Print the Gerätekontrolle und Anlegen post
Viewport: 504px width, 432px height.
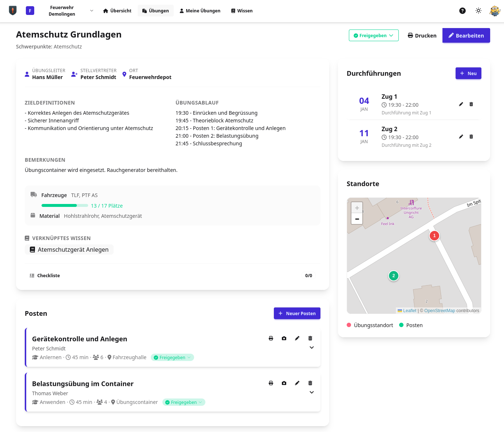[271, 338]
